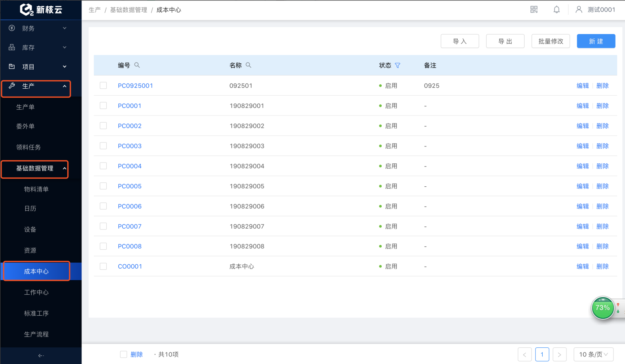
Task: Expand the 库存 menu chevron
Action: [x=64, y=47]
